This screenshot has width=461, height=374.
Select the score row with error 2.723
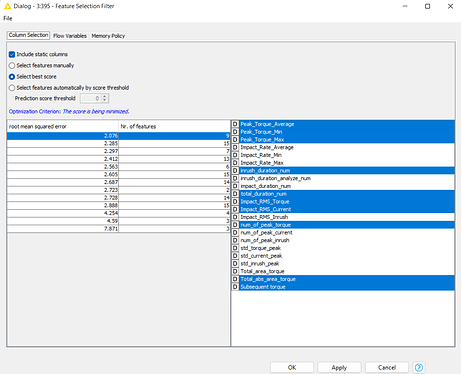pyautogui.click(x=118, y=190)
